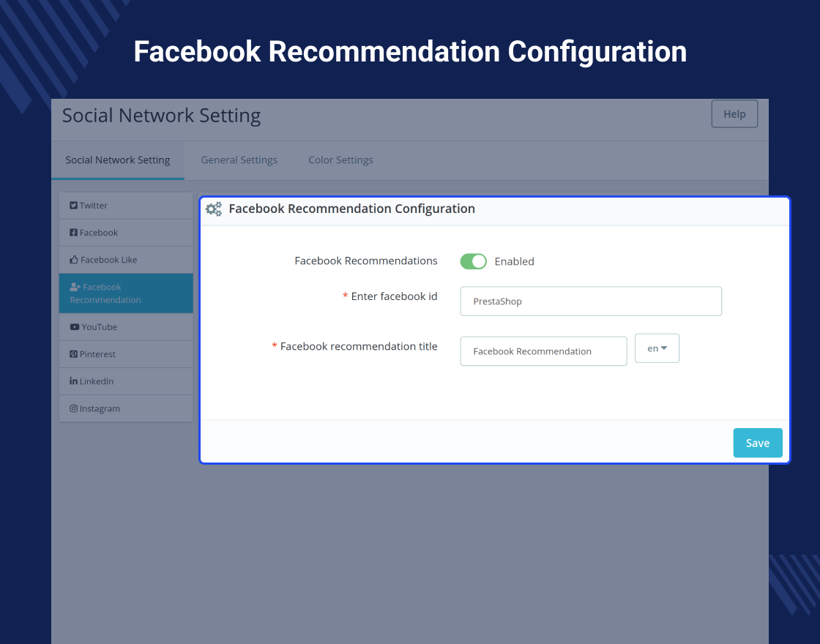Select Instagram in the sidebar menu
This screenshot has width=820, height=644.
[126, 408]
